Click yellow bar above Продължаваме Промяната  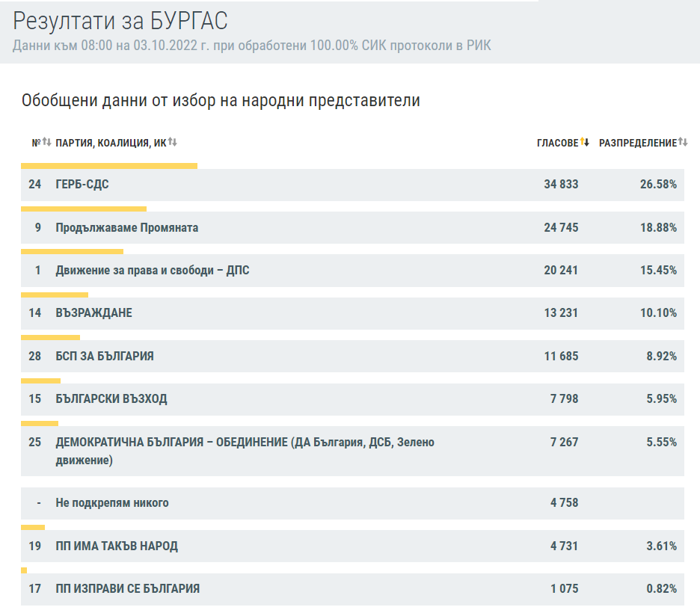84,209
